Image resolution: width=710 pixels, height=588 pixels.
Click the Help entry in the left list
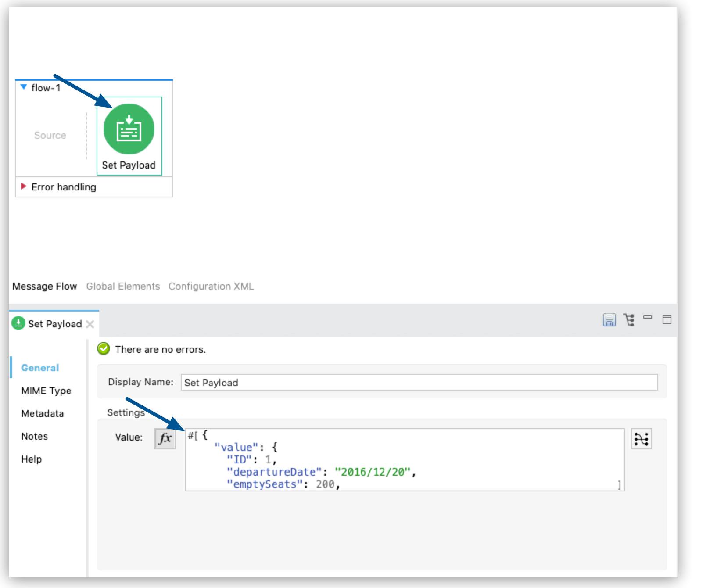tap(32, 459)
